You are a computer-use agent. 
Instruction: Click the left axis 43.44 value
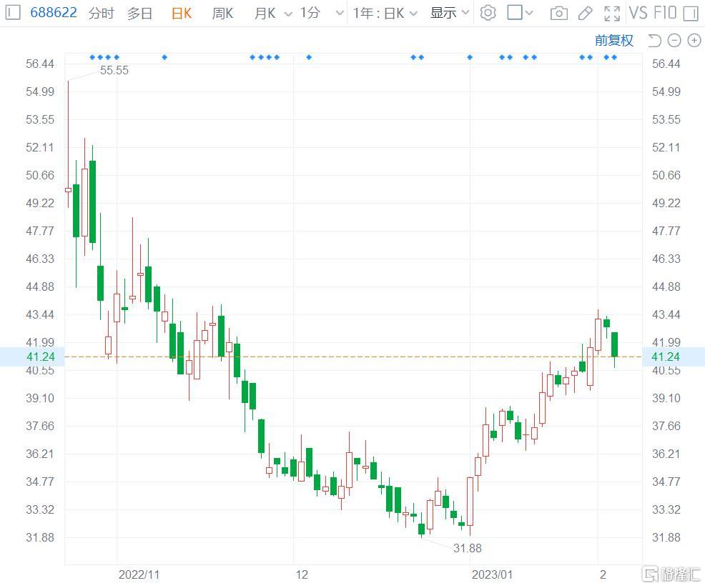40,314
